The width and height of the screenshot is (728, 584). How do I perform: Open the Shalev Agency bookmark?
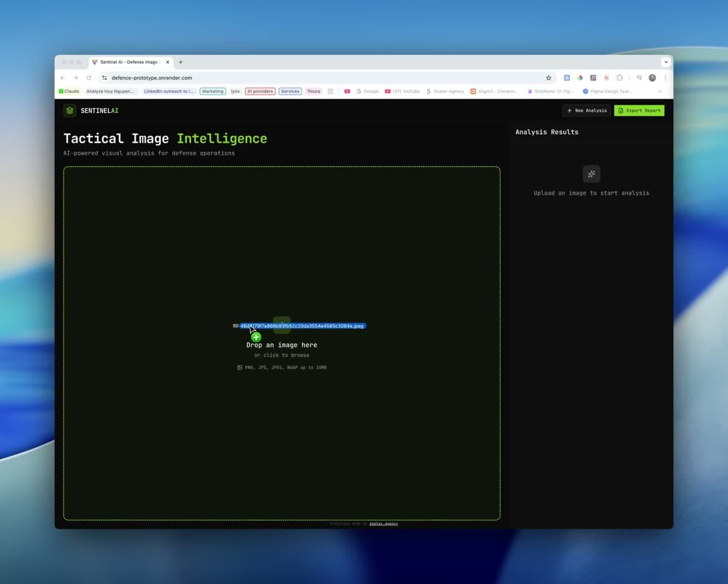pyautogui.click(x=445, y=91)
